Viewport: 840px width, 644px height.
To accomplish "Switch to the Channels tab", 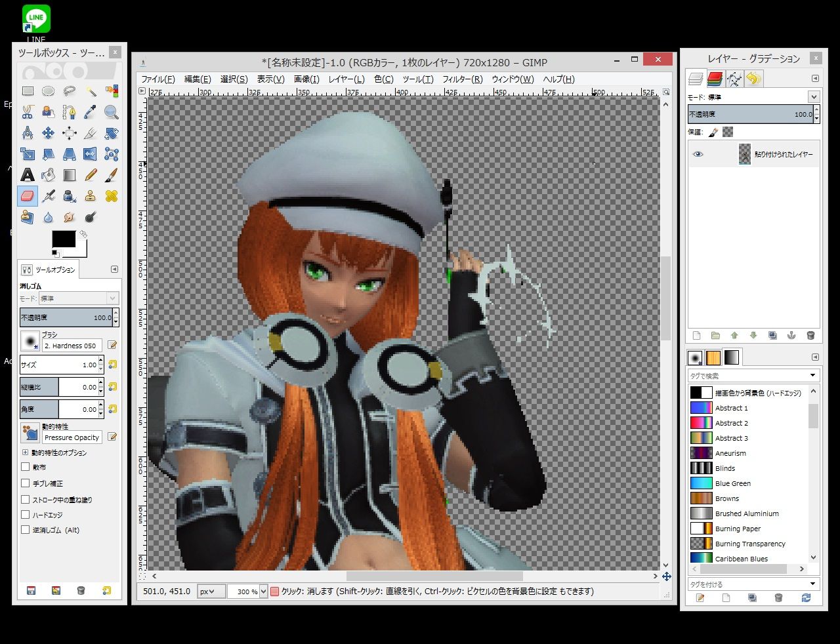I will 715,79.
